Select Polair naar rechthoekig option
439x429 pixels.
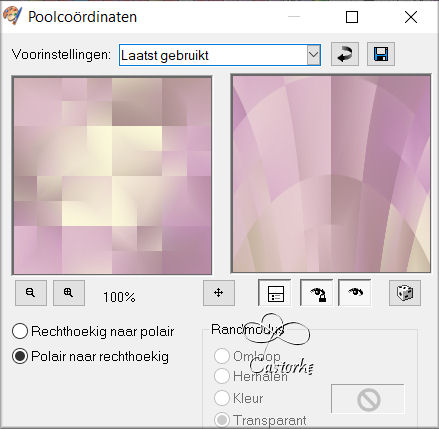pos(90,356)
